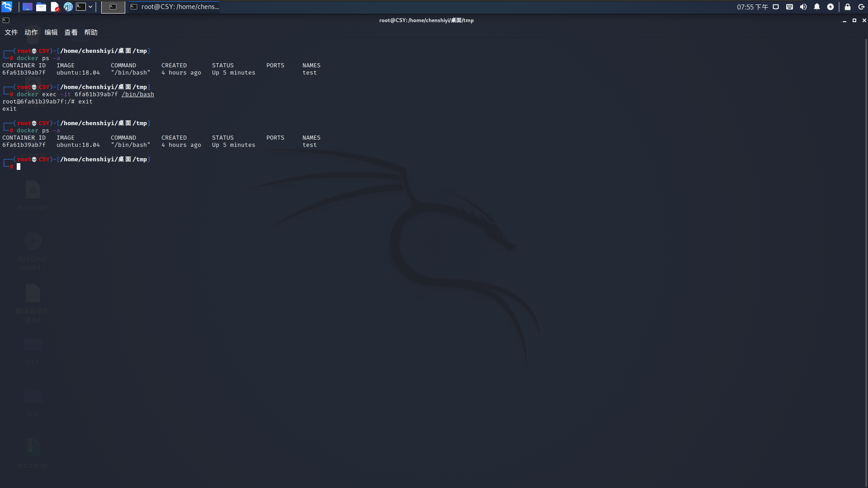Click the show desktop panel icon

[28, 7]
